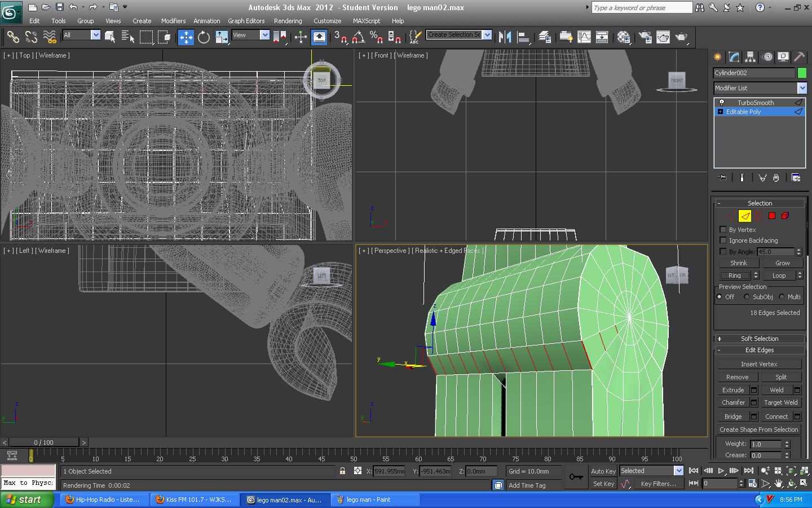Screen dimensions: 812x508
Task: Check the Ignore Backfacing option
Action: [723, 240]
